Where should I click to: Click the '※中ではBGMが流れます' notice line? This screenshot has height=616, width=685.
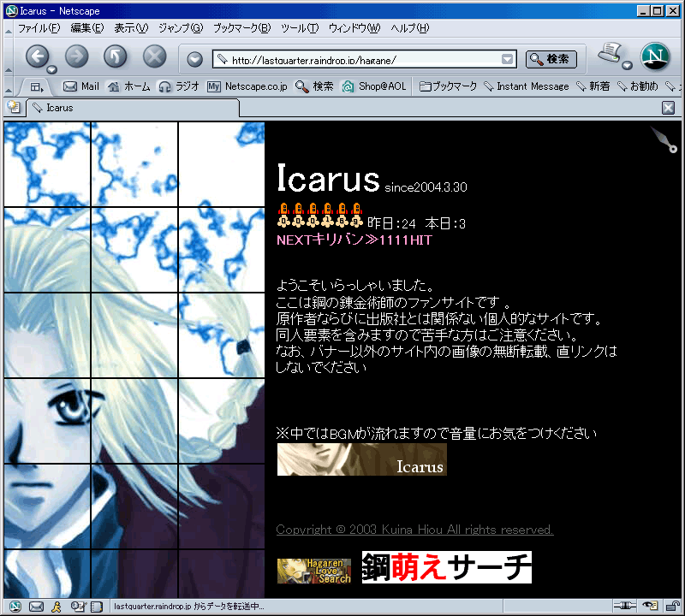437,434
